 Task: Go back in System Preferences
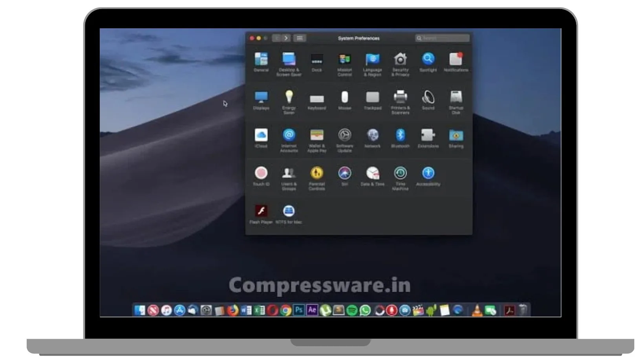(x=277, y=38)
